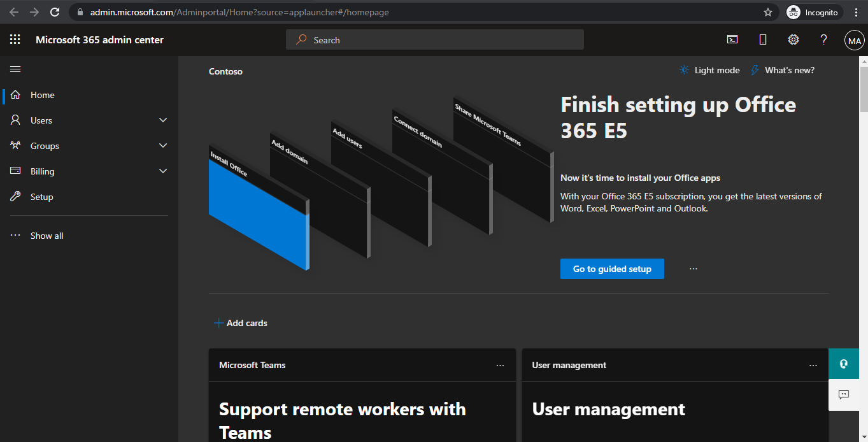Open the Microsoft 365 app launcher waffle icon
The height and width of the screenshot is (442, 868).
click(x=14, y=39)
